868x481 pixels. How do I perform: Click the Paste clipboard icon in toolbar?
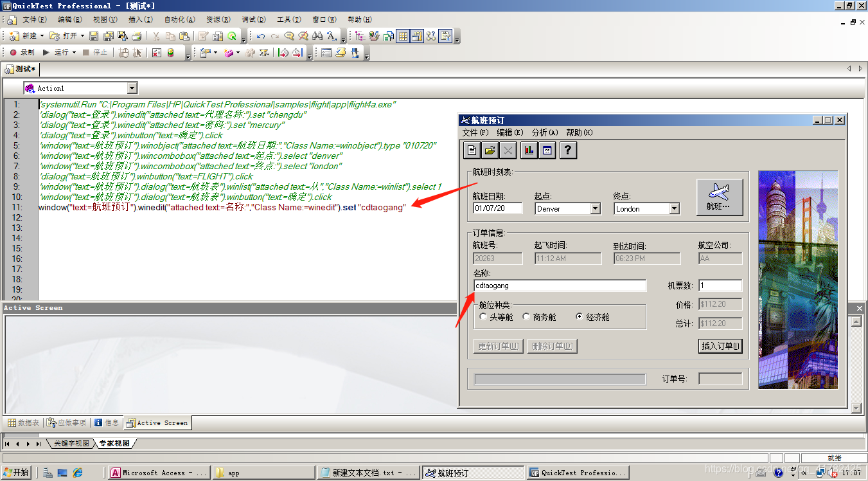point(184,36)
